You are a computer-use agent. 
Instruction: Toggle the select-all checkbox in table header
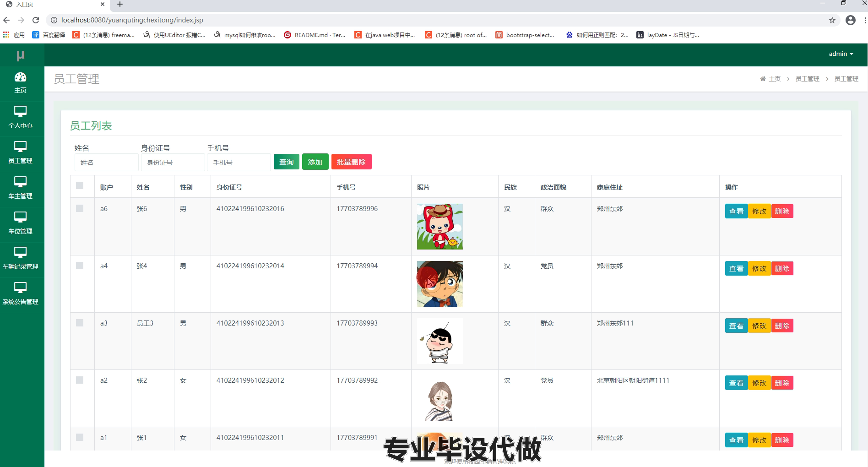click(80, 185)
